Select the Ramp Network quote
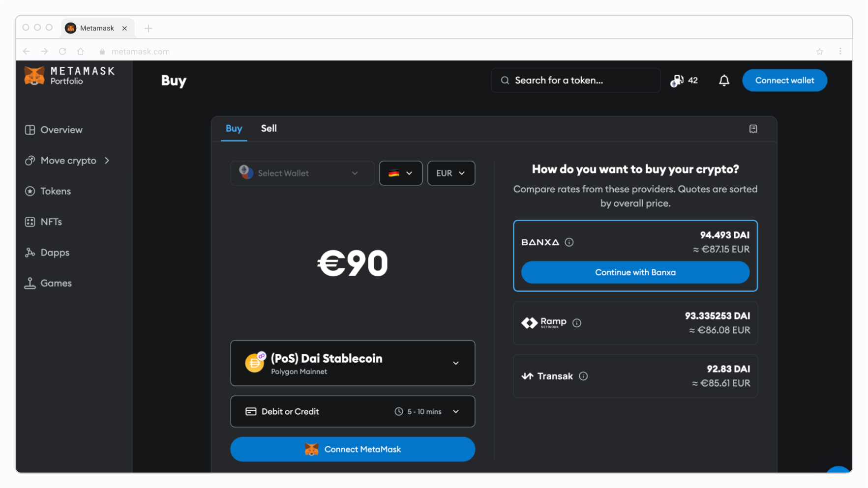This screenshot has width=868, height=488. [x=635, y=323]
